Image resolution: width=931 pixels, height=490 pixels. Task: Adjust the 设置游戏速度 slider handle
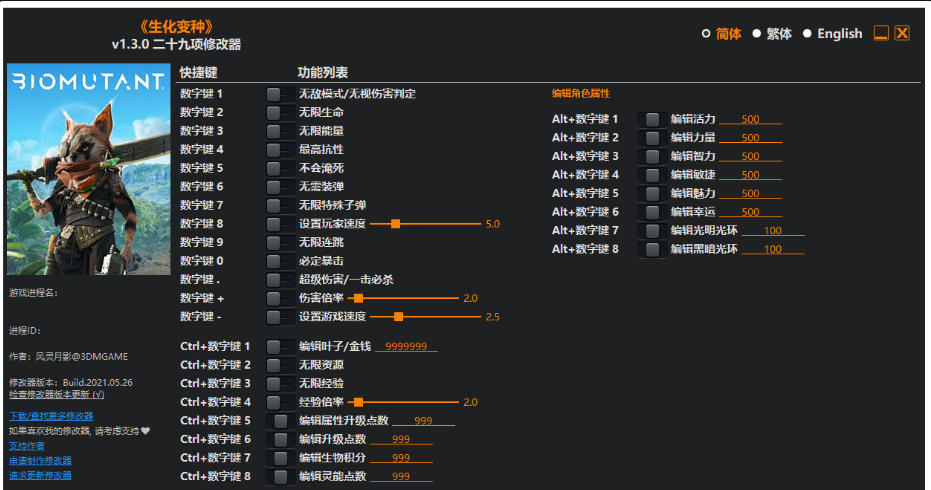coord(398,317)
